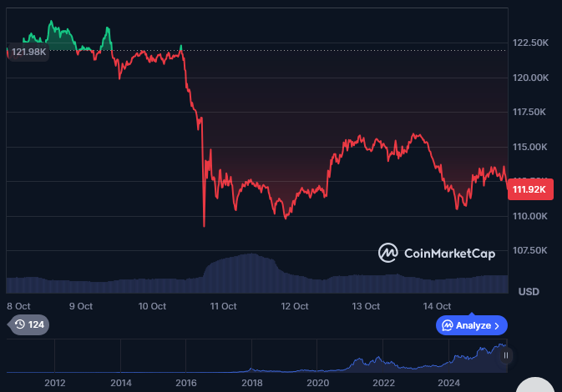The image size is (562, 392).
Task: Click the 11 Oct date axis label
Action: tap(225, 306)
